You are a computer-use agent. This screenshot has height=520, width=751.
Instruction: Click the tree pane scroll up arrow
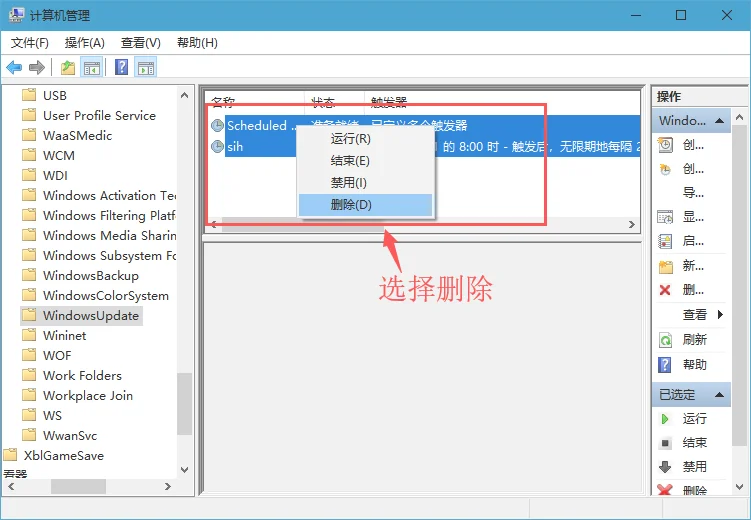(x=184, y=95)
